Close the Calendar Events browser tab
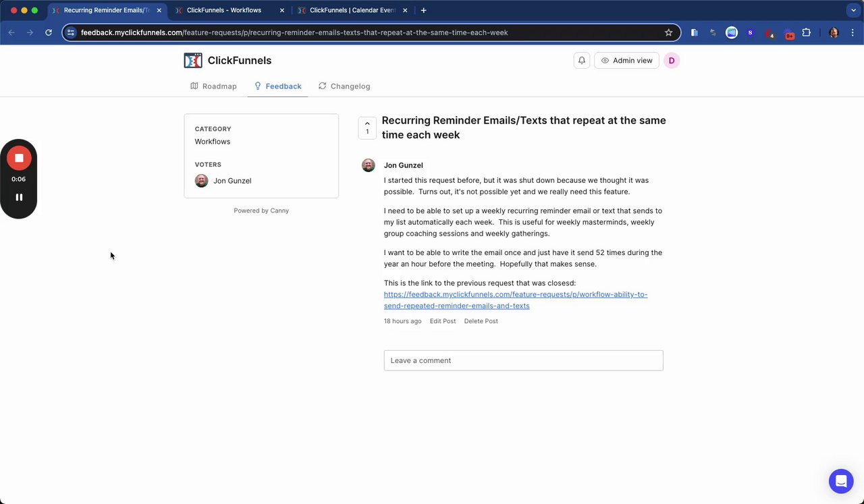 point(404,10)
